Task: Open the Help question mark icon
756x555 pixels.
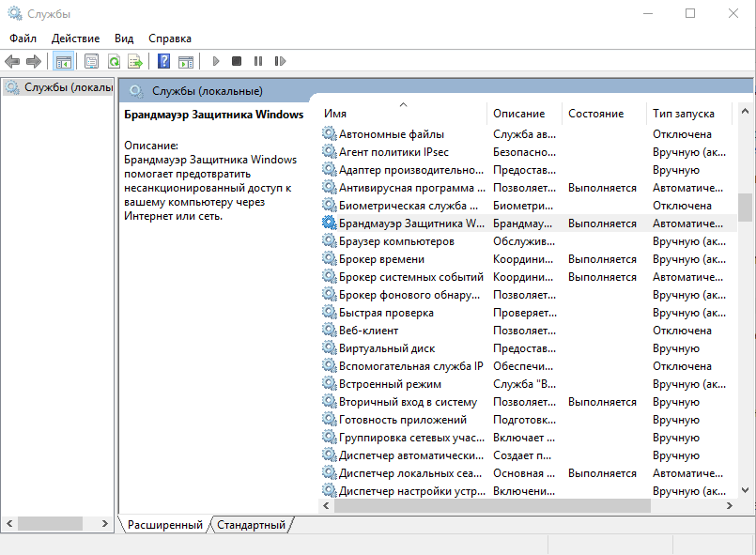Action: [x=164, y=61]
